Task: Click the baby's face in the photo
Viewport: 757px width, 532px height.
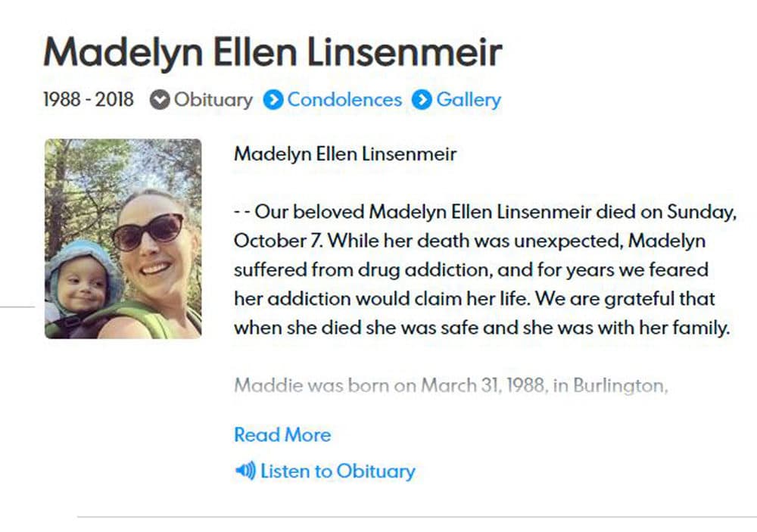Action: (x=82, y=282)
